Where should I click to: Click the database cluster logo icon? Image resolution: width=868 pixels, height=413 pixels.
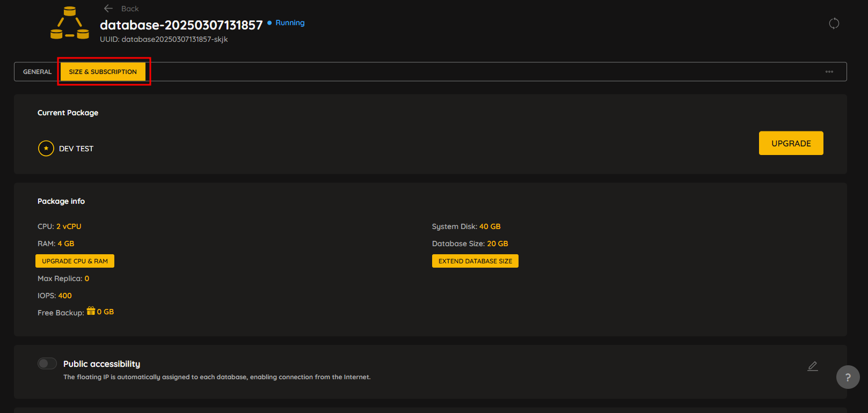[x=70, y=23]
